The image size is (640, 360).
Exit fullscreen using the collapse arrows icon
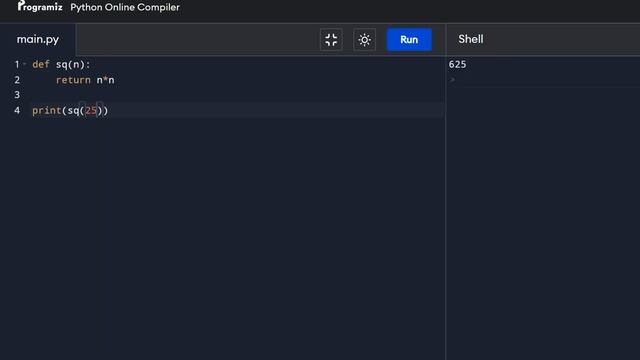pos(331,40)
